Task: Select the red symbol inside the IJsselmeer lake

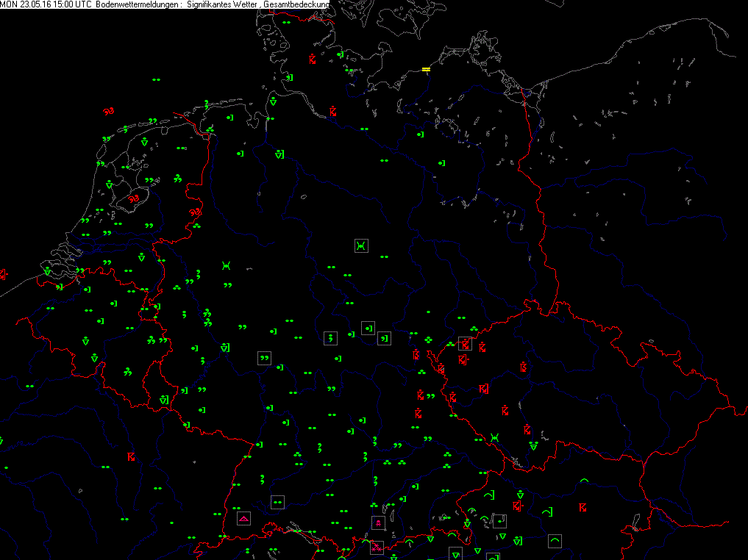Action: pyautogui.click(x=135, y=198)
